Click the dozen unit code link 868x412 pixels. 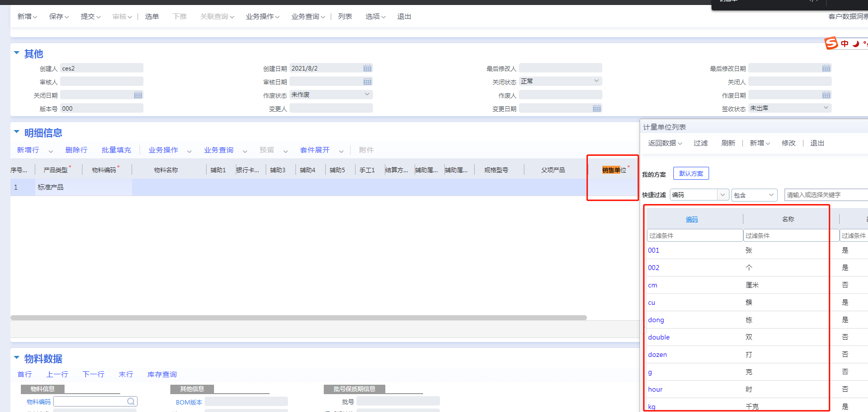coord(657,354)
